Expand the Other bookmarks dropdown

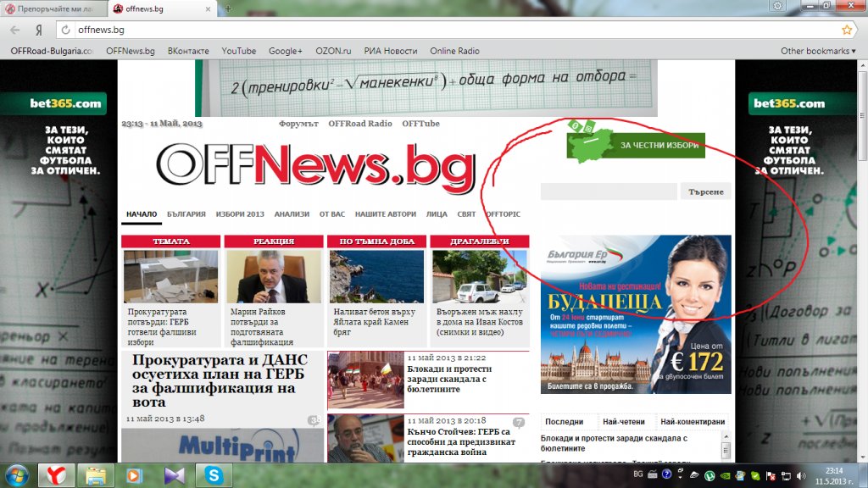(818, 51)
